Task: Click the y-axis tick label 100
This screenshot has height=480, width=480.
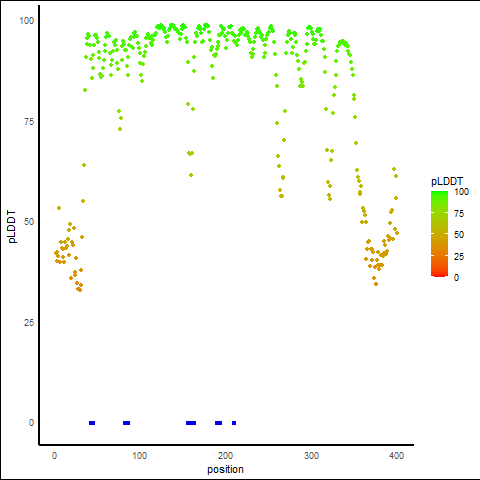Action: coord(27,21)
